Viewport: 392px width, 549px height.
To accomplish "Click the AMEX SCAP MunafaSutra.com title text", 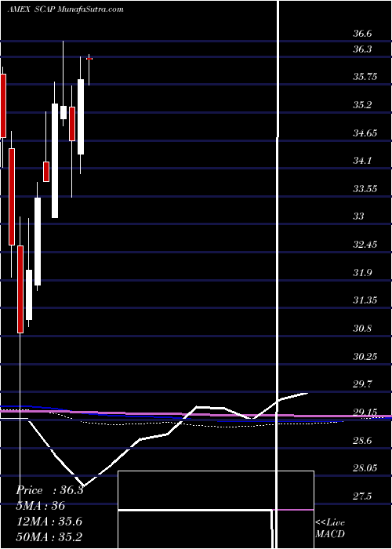I will point(65,9).
